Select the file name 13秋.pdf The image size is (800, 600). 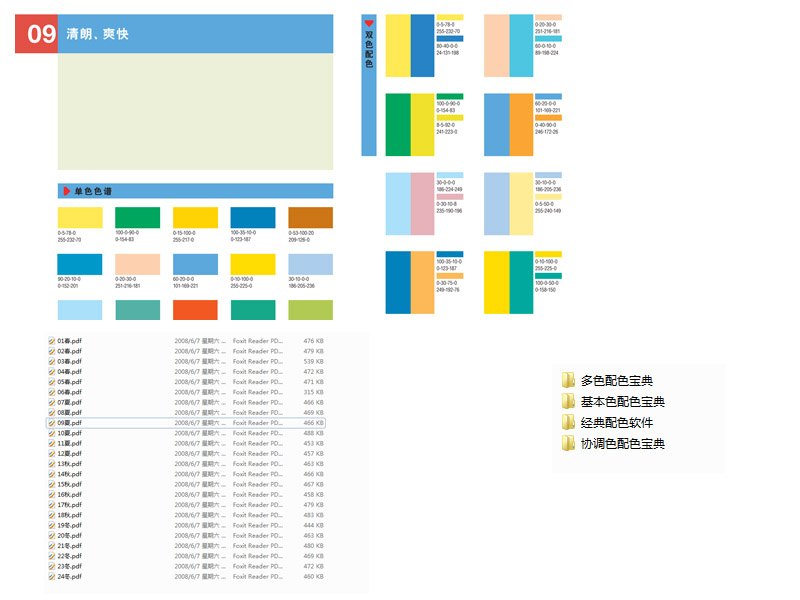tap(69, 464)
